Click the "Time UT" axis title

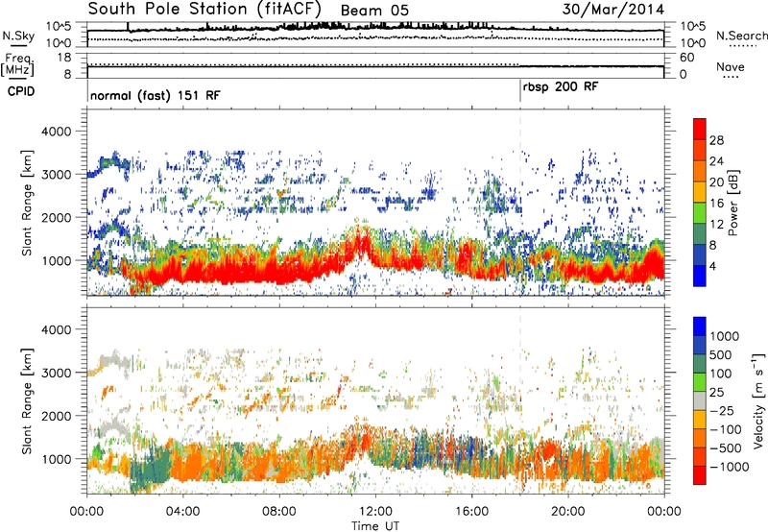coord(375,525)
